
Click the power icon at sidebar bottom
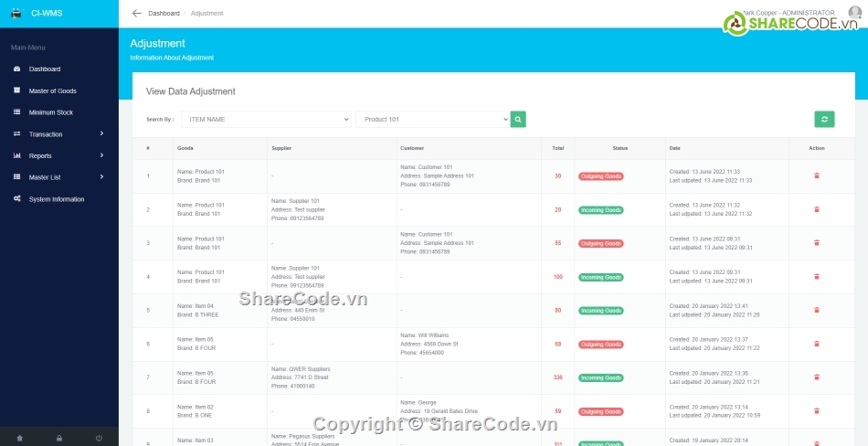99,438
